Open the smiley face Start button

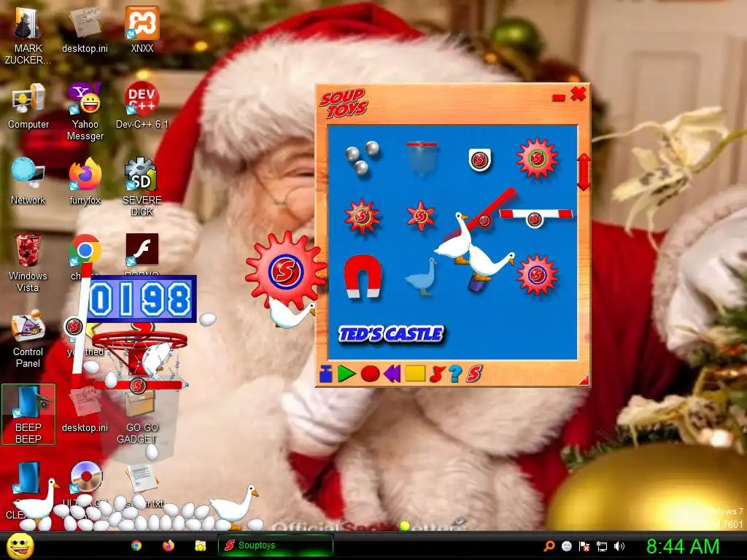pyautogui.click(x=20, y=545)
